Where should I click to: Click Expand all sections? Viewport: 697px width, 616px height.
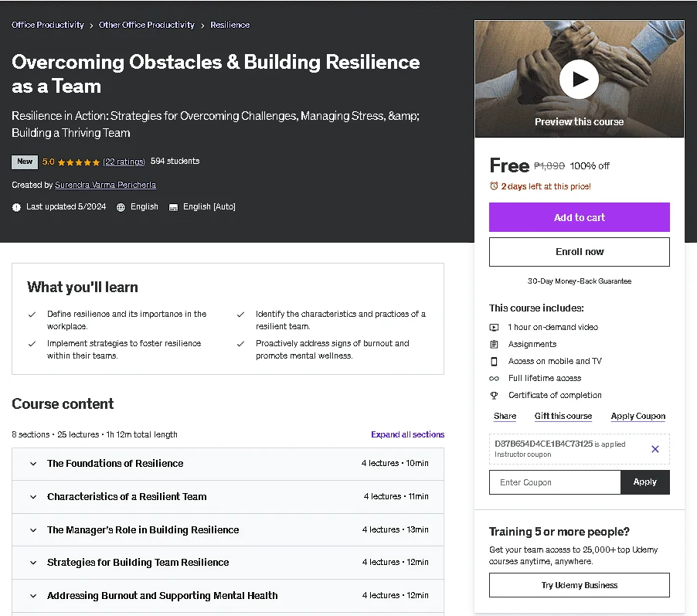click(x=408, y=434)
